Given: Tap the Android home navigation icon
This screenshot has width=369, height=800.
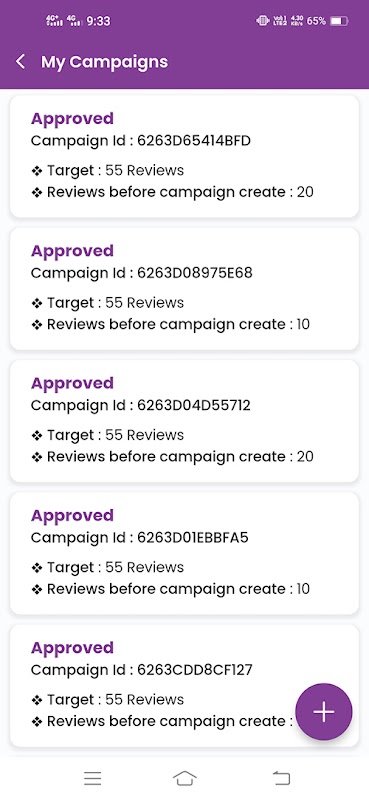Looking at the screenshot, I should point(185,778).
